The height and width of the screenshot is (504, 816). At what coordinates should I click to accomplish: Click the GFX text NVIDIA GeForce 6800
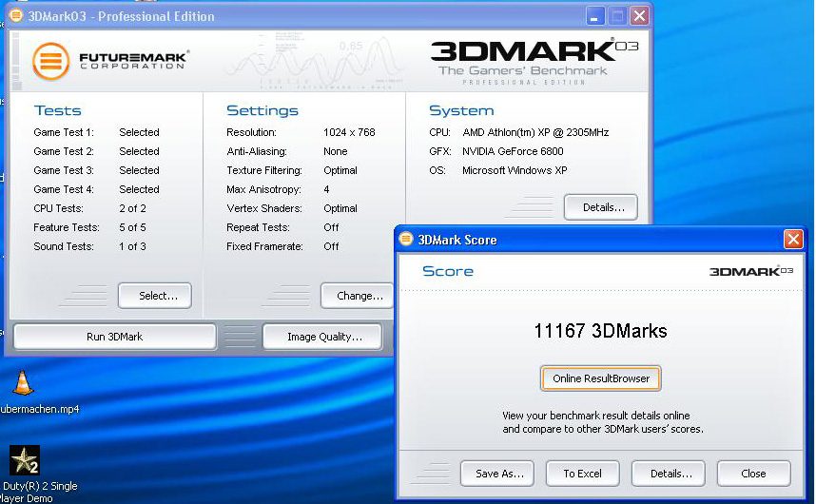pos(513,151)
